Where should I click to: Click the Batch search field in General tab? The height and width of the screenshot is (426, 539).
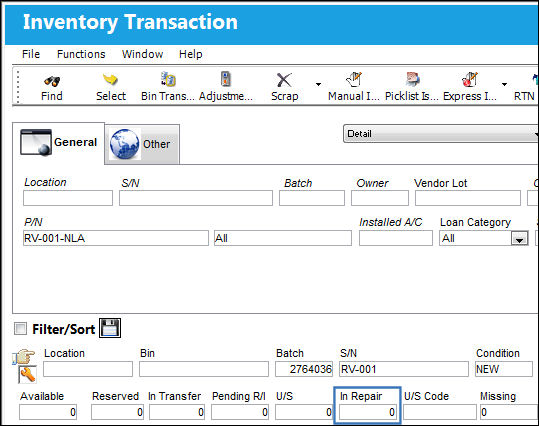312,198
